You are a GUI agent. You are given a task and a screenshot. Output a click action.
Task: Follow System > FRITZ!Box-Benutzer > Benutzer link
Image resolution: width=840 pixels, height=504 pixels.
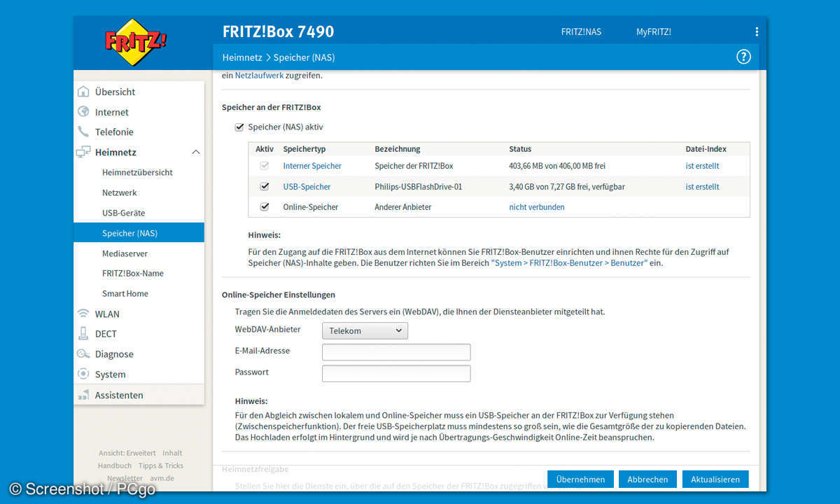pyautogui.click(x=570, y=263)
